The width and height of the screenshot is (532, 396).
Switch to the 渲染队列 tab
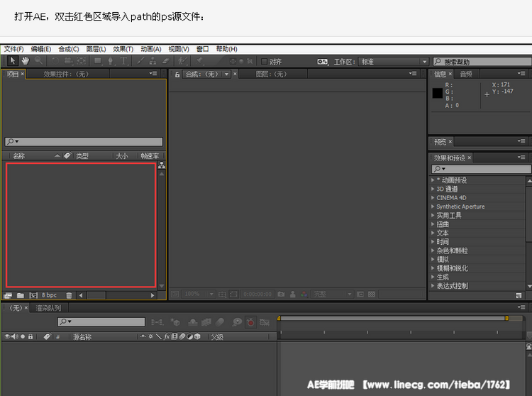click(48, 308)
